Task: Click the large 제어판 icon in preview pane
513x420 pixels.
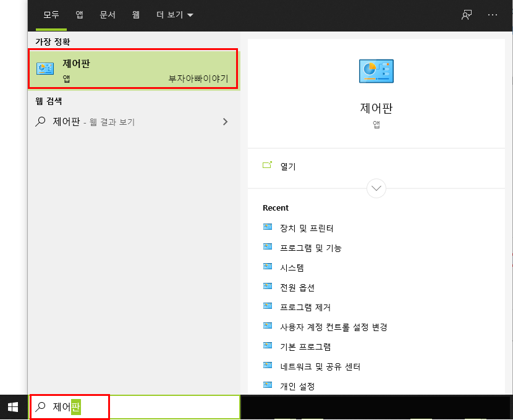Action: click(376, 71)
